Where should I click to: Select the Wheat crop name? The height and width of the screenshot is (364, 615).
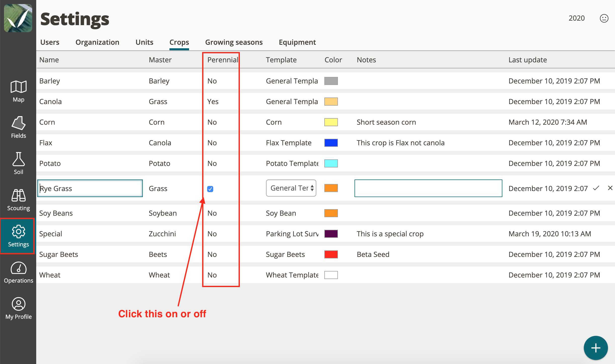click(50, 275)
